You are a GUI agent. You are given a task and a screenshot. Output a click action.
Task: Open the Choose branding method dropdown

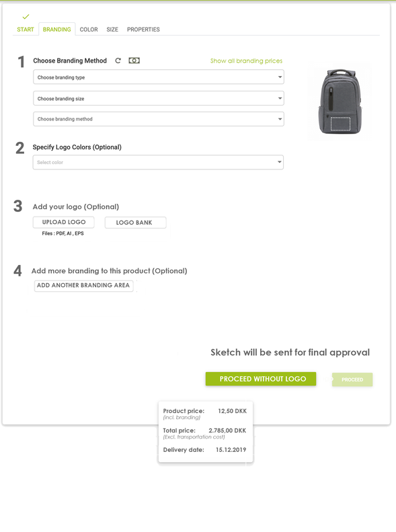(158, 119)
